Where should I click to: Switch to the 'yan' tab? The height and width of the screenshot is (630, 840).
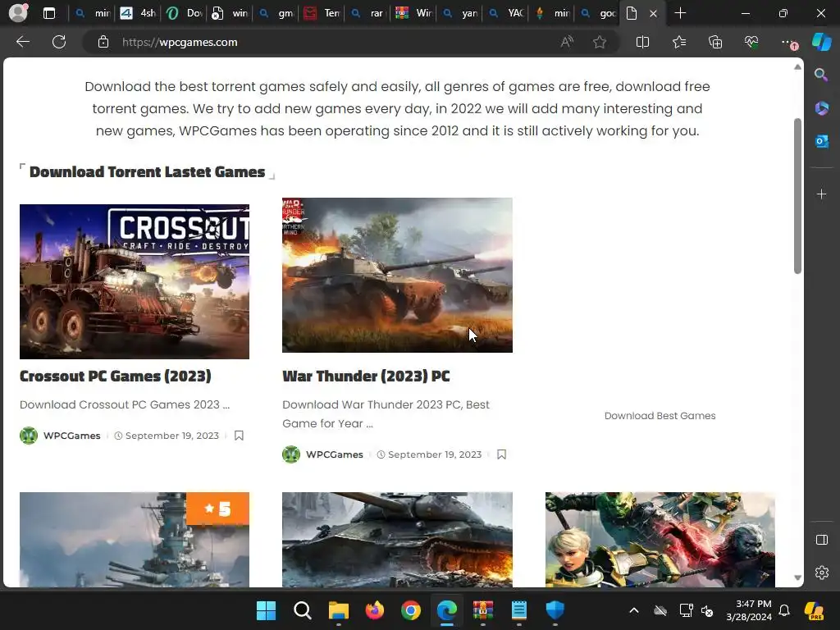(x=460, y=13)
